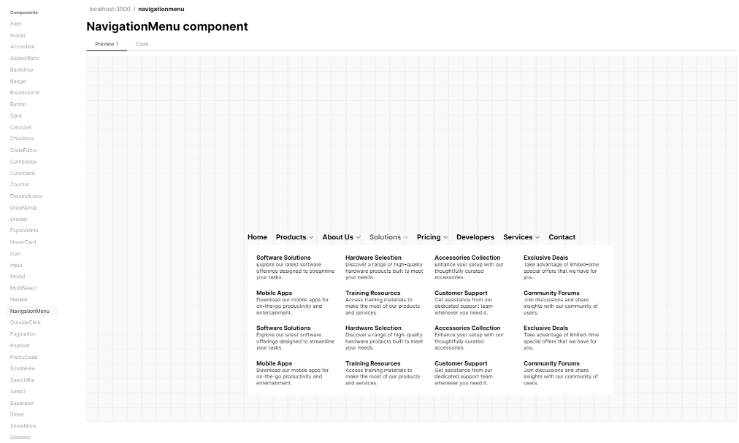Image resolution: width=739 pixels, height=443 pixels.
Task: Open the topmost Exclusive Deals link
Action: 545,258
